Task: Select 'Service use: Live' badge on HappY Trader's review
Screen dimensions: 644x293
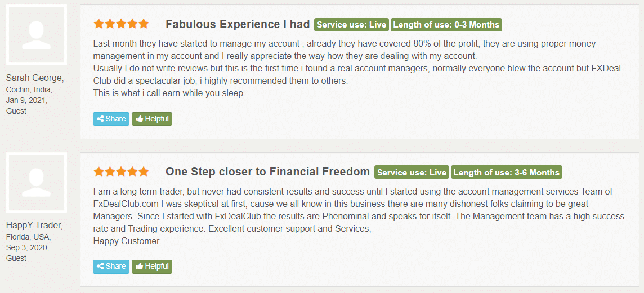Action: pos(412,172)
